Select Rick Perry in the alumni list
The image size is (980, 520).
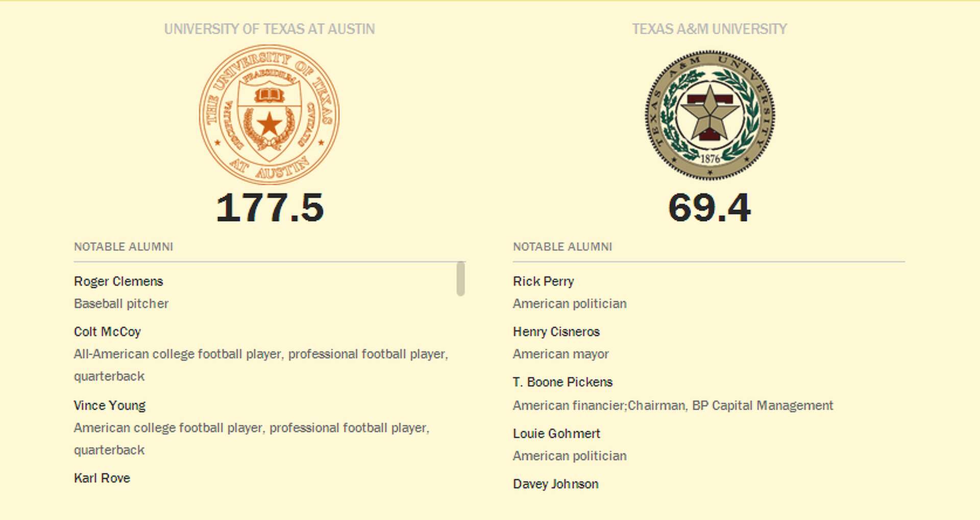point(543,281)
